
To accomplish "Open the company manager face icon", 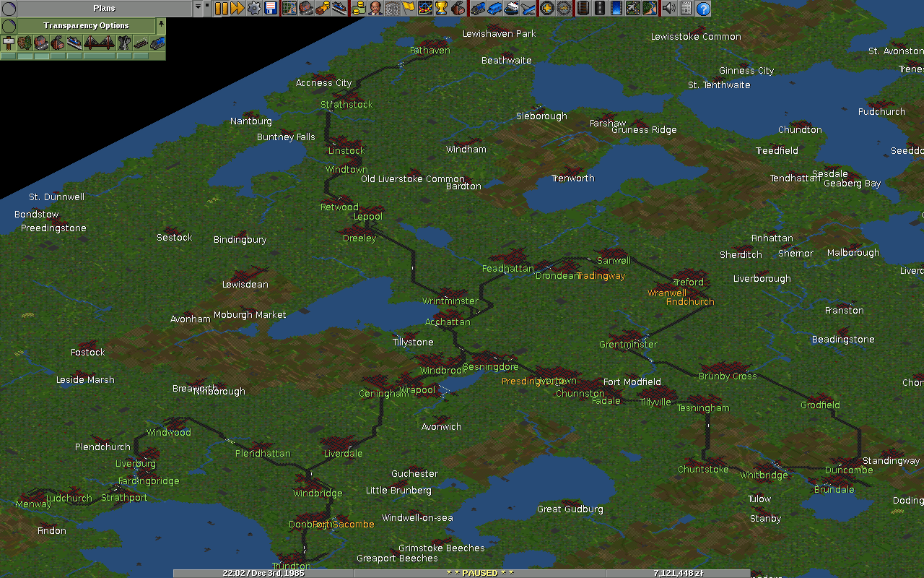I will coord(376,9).
